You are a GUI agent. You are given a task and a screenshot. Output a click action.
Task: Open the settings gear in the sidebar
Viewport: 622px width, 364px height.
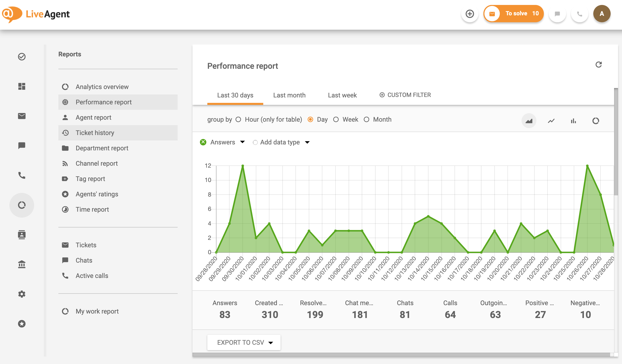click(22, 294)
